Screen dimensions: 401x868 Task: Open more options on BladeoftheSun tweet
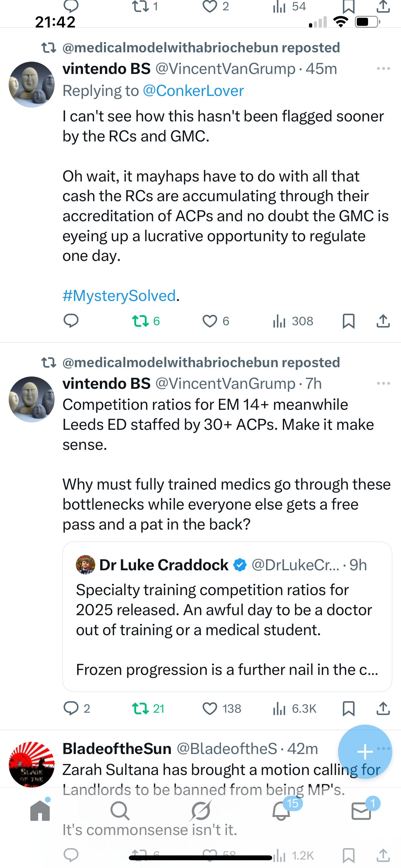pos(385,748)
